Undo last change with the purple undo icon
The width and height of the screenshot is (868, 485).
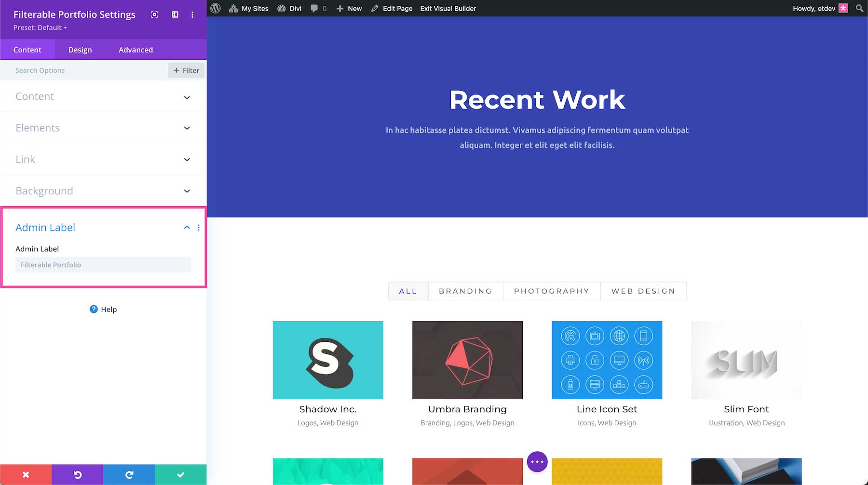point(77,474)
